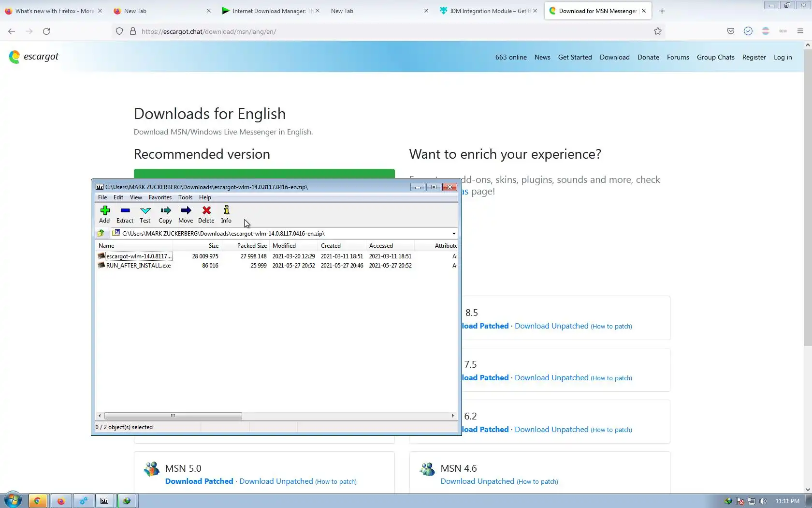Click the escargot logo
Image resolution: width=812 pixels, height=508 pixels.
[x=34, y=57]
